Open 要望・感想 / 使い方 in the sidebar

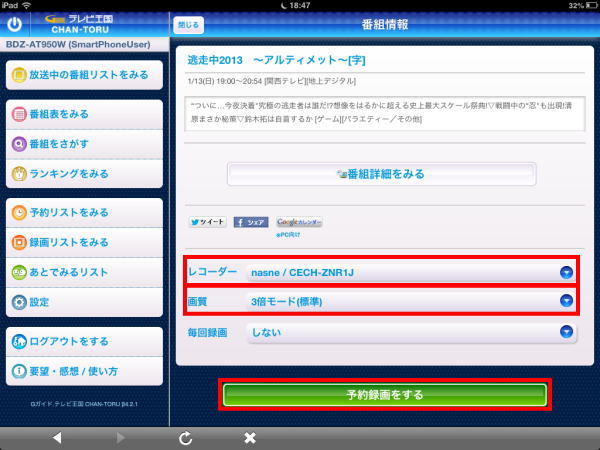84,371
